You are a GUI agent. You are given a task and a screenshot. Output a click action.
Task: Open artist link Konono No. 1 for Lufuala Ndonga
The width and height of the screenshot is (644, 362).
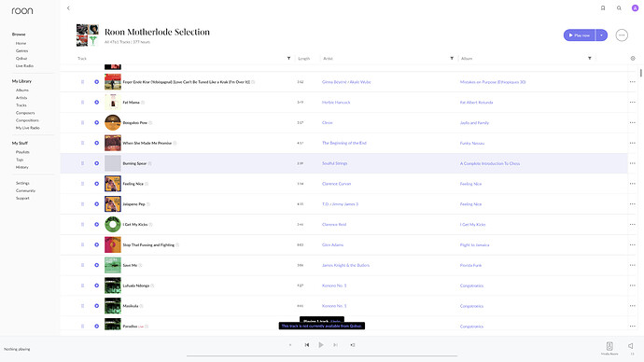click(x=334, y=285)
